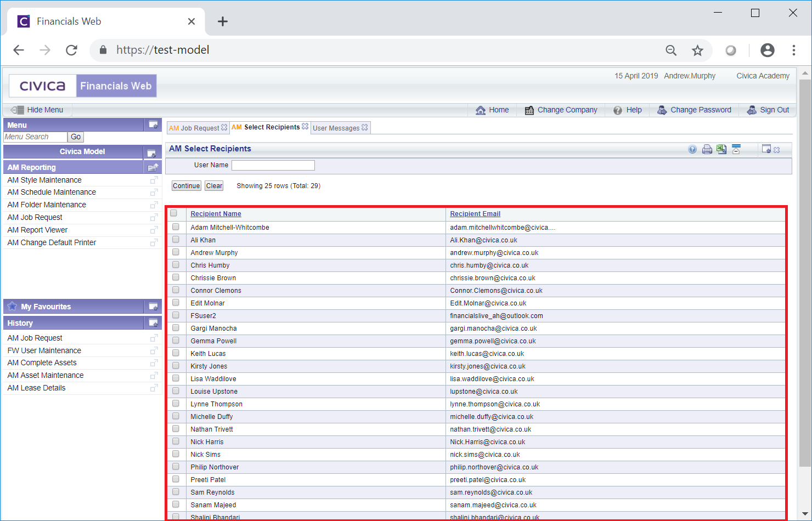Image resolution: width=812 pixels, height=521 pixels.
Task: Click Go next to Menu Search
Action: coord(76,137)
